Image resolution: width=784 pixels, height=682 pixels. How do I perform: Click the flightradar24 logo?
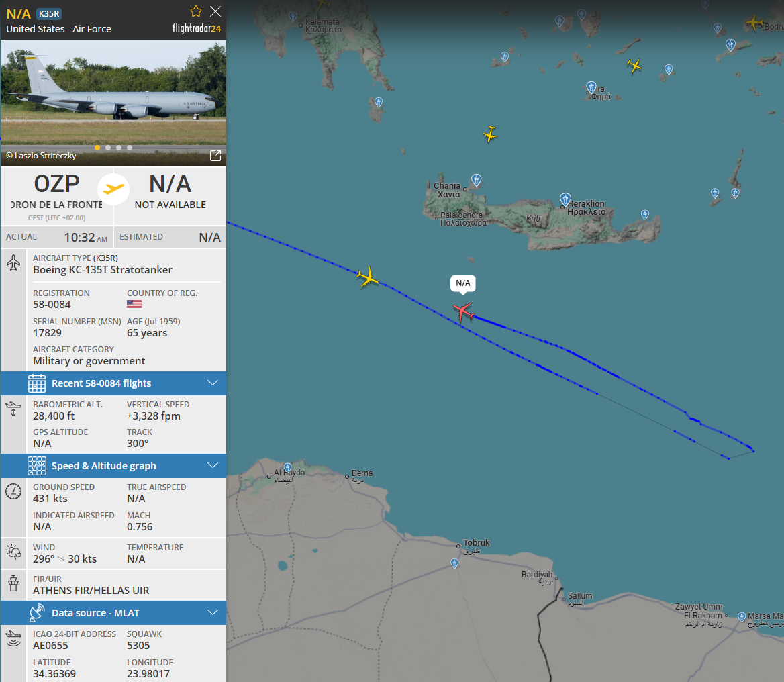[x=197, y=28]
